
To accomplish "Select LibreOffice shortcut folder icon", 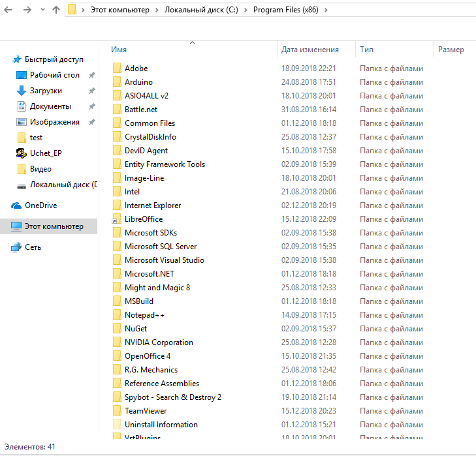I will 117,219.
